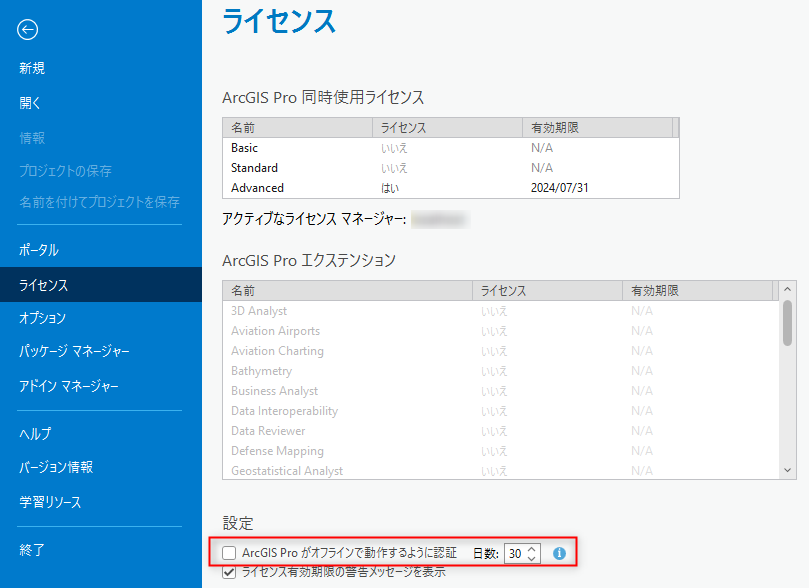Screen dimensions: 809x588
Task: Open アドイン マネージャー in the sidebar
Action: 69,386
